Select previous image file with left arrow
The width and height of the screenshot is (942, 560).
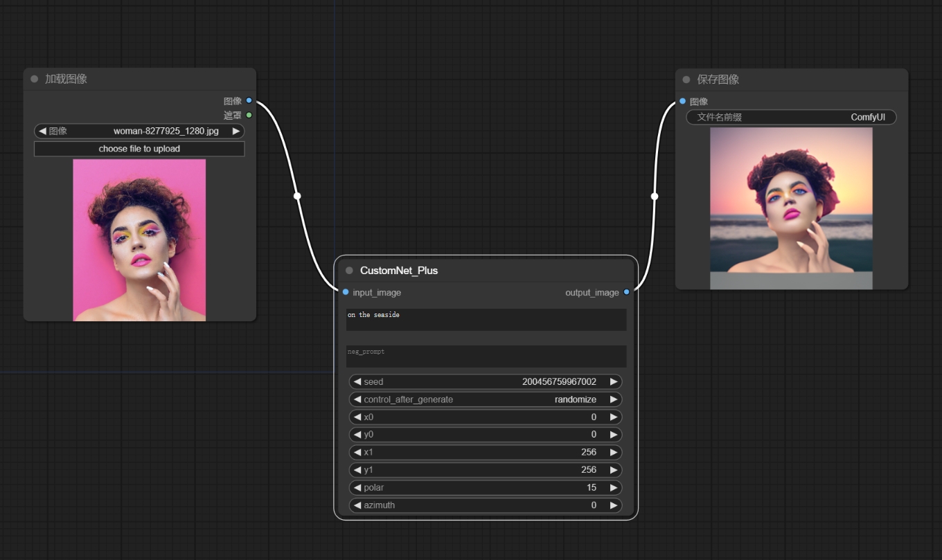pos(42,131)
